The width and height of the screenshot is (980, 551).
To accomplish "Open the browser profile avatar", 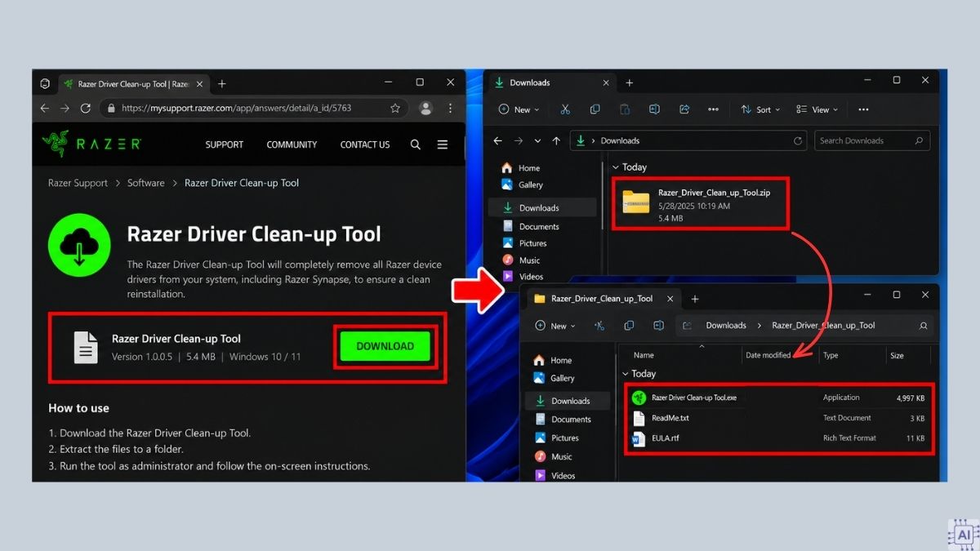I will pos(425,108).
